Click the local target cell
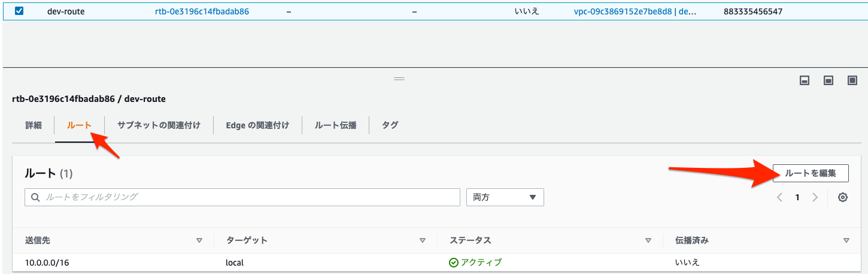The height and width of the screenshot is (274, 868). [x=235, y=262]
